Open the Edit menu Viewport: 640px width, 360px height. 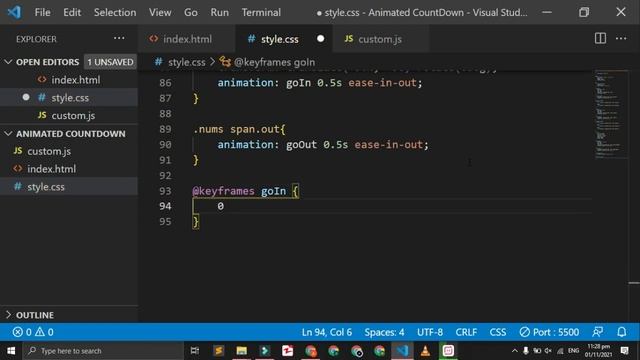click(x=72, y=12)
